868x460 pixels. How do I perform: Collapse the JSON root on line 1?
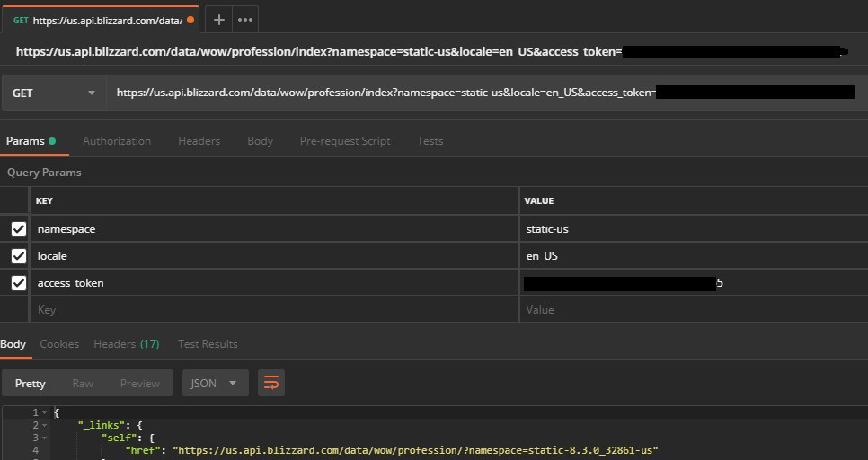click(44, 413)
